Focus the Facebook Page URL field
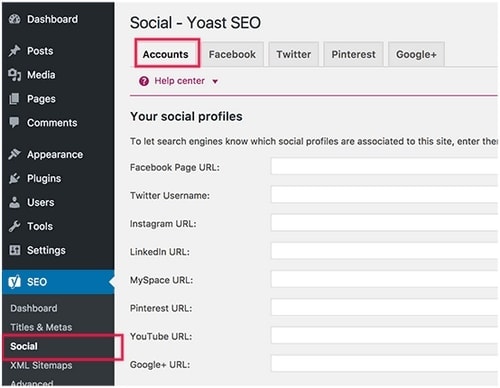Screen dimensions: 500x388 [x=384, y=166]
